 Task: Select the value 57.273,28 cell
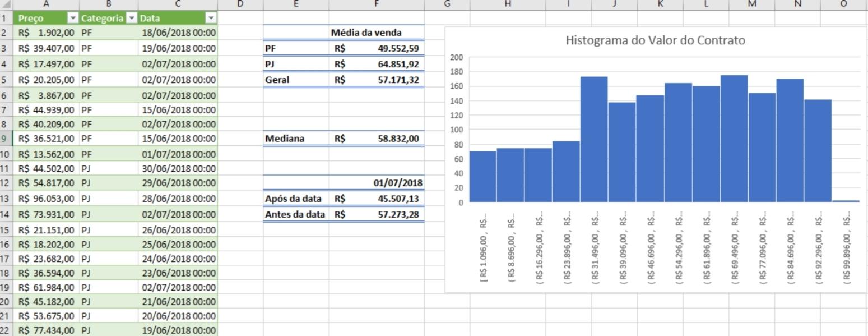pyautogui.click(x=377, y=214)
